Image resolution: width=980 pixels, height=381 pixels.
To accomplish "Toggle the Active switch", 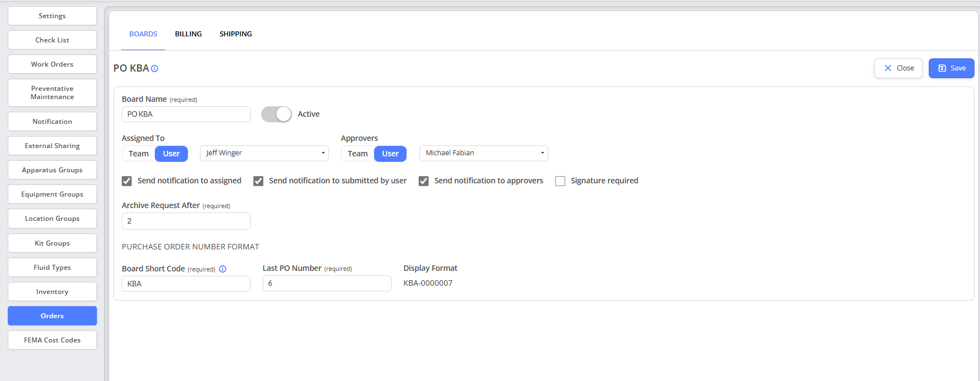I will (277, 114).
